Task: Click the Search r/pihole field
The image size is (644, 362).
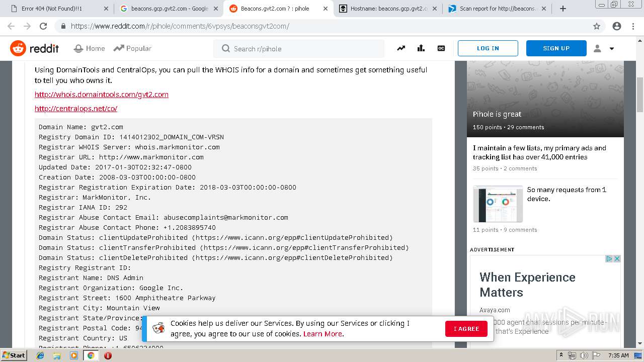Action: [x=299, y=49]
